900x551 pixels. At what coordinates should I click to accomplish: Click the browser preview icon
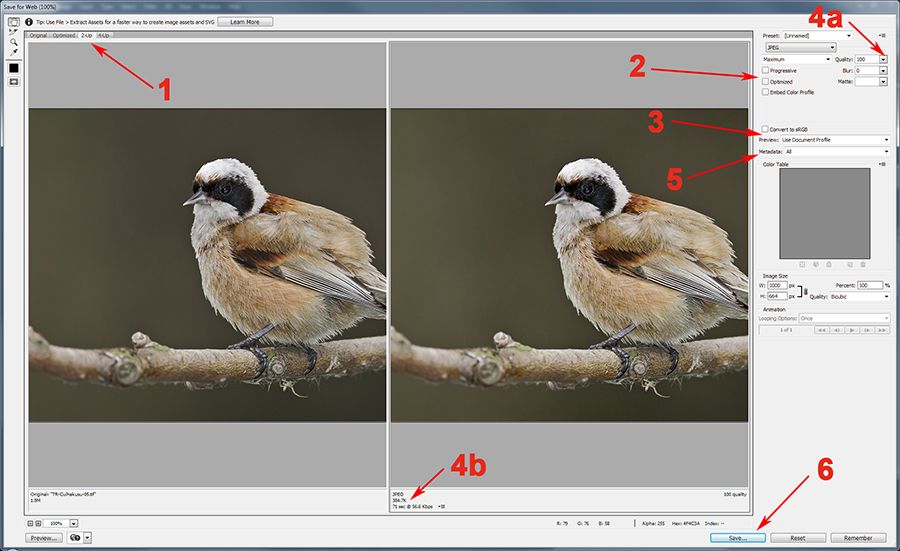coord(75,538)
